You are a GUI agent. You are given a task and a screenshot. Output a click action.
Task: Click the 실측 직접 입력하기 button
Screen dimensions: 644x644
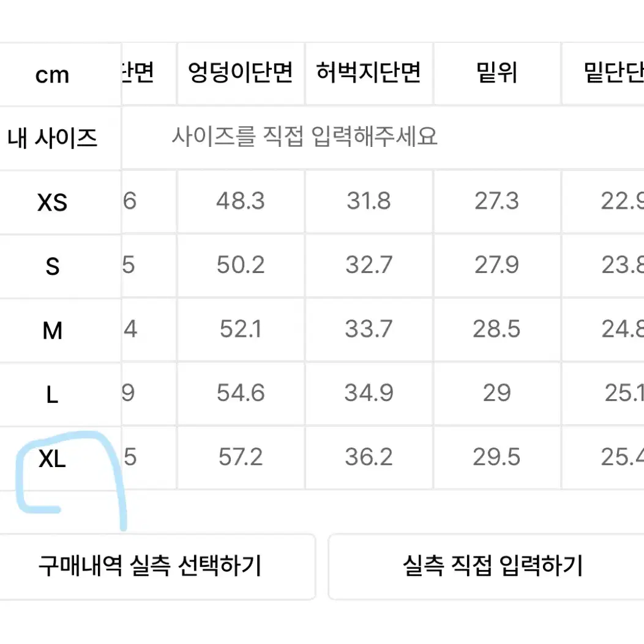coord(486,566)
